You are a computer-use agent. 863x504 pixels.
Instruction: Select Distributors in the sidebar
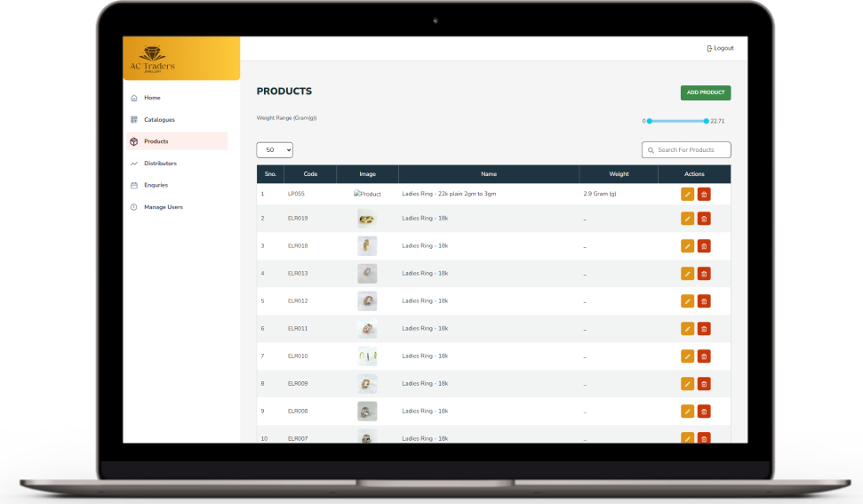point(160,164)
